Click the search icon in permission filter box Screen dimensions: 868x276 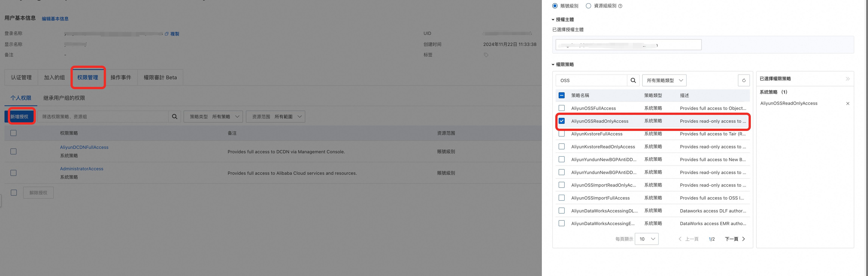[x=174, y=116]
